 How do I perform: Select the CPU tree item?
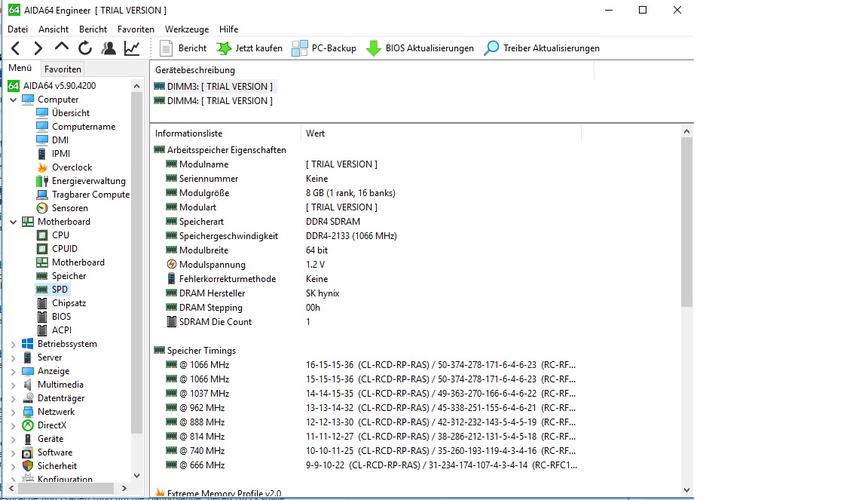(x=53, y=235)
